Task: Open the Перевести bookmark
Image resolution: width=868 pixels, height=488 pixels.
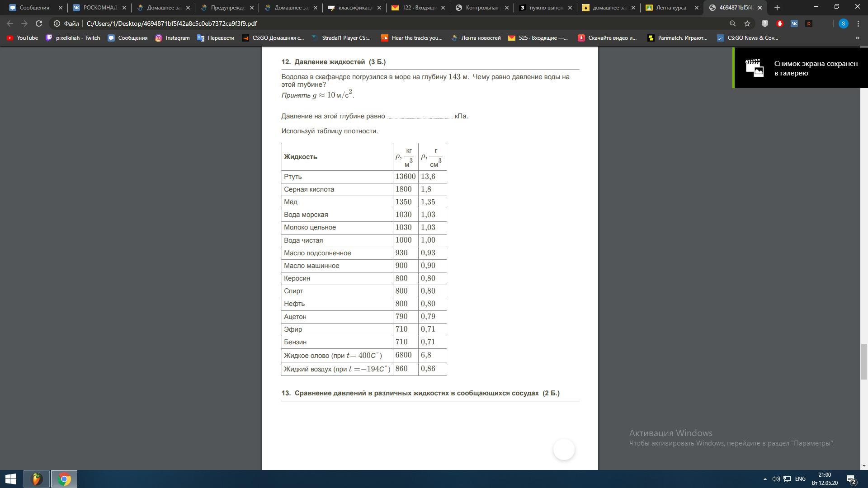Action: [216, 38]
